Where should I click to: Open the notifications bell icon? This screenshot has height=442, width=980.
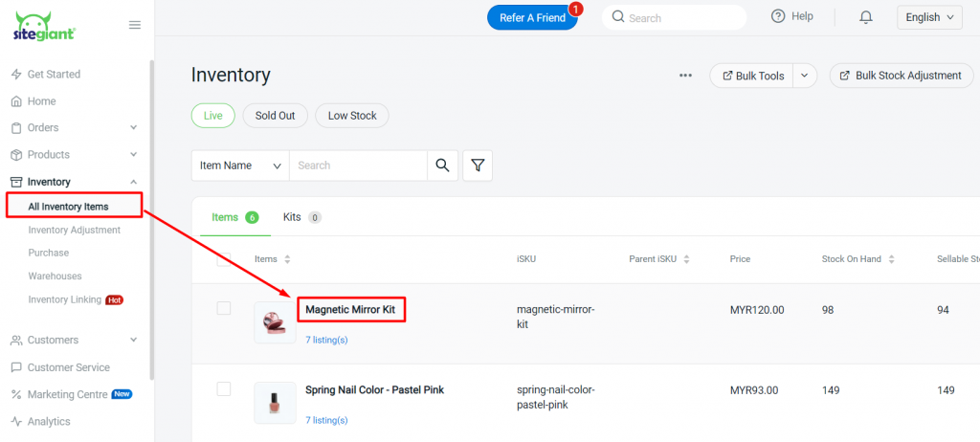[x=866, y=17]
